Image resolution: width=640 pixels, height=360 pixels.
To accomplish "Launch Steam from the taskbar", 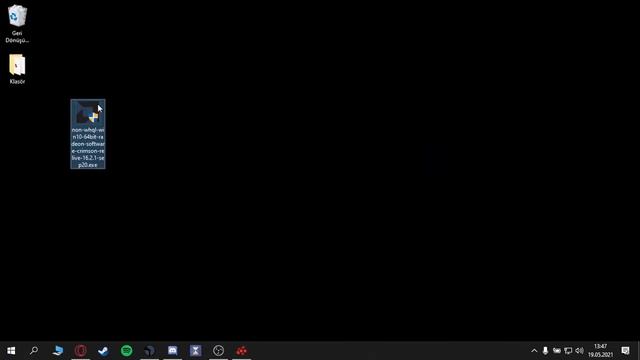I will click(x=103, y=351).
